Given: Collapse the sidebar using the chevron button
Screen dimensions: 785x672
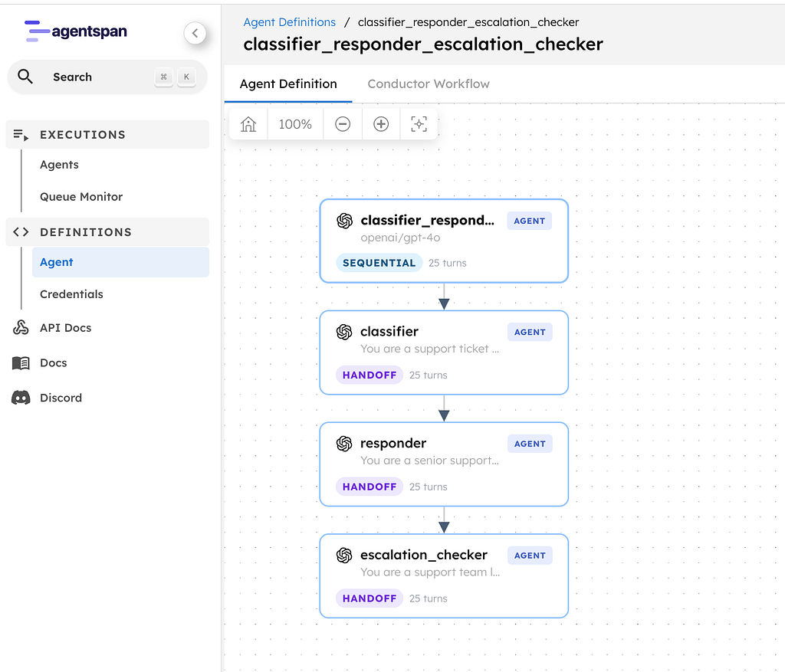Looking at the screenshot, I should [195, 33].
